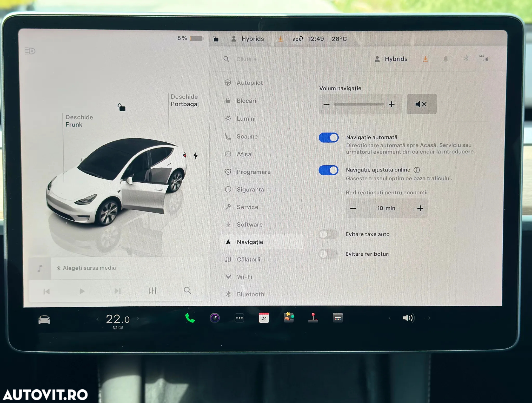Image resolution: width=532 pixels, height=403 pixels.
Task: Toggle the auto headlight icon
Action: (x=30, y=51)
